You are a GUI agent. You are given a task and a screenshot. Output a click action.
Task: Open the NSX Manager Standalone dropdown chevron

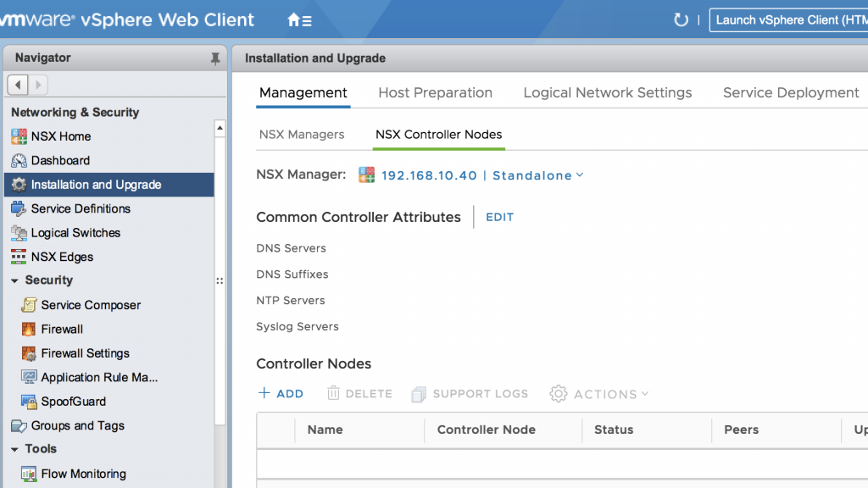click(580, 175)
